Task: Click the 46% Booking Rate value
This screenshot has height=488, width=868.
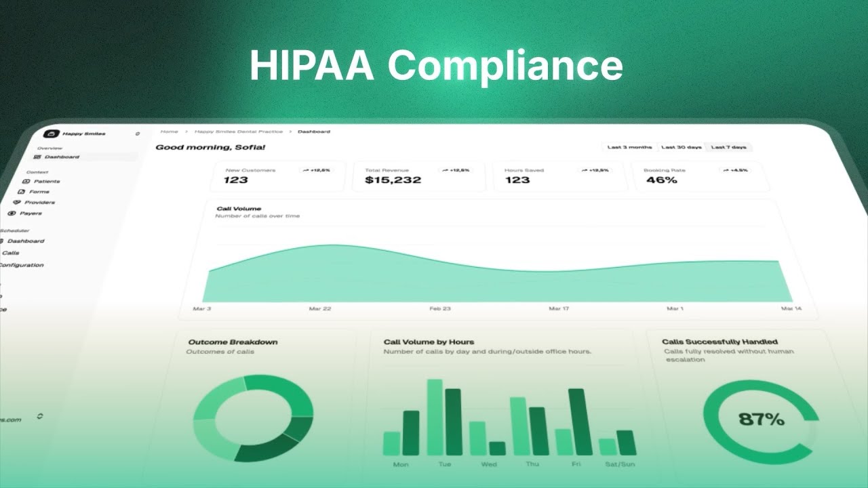Action: click(x=661, y=180)
